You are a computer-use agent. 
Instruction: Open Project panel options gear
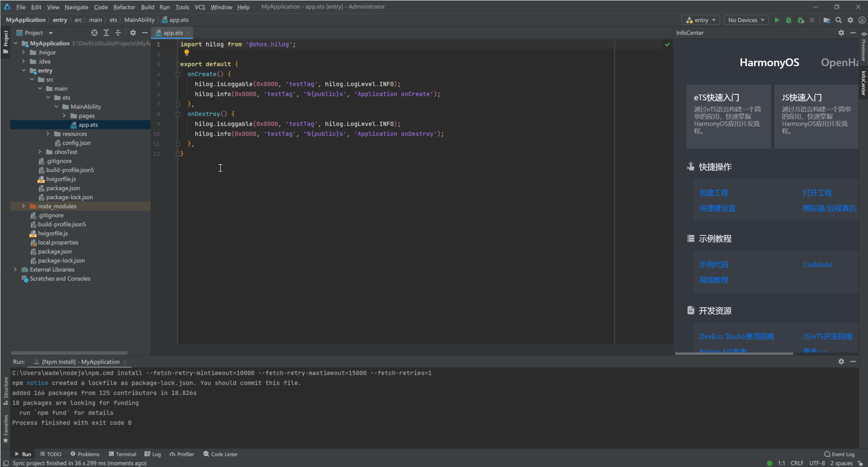point(133,33)
